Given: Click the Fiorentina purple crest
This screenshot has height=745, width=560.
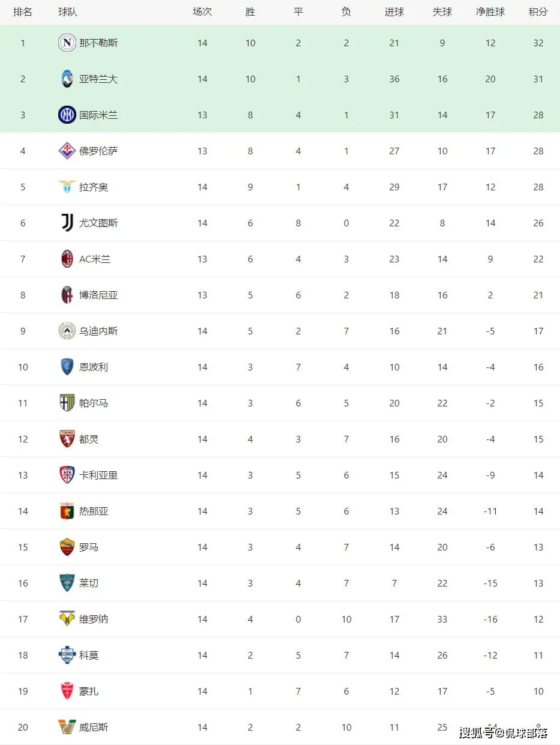Looking at the screenshot, I should click(67, 151).
